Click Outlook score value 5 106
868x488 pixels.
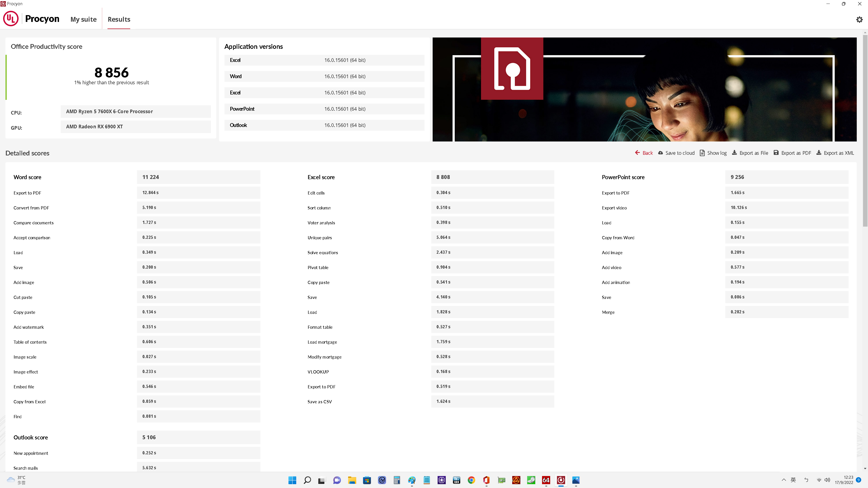tap(198, 437)
